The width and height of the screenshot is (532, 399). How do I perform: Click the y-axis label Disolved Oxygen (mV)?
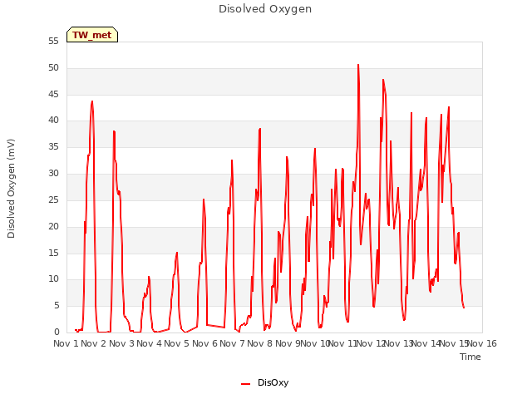[11, 189]
